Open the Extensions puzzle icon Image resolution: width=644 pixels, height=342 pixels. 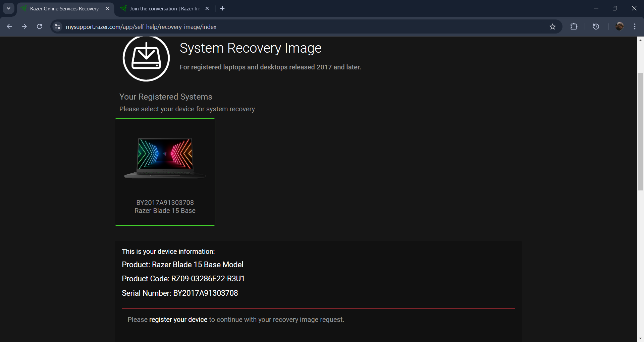pos(574,26)
